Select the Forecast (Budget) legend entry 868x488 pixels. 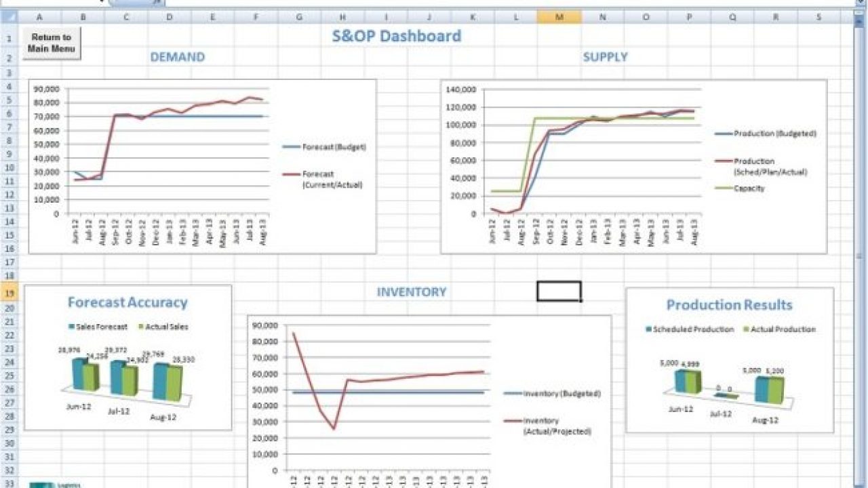[x=324, y=147]
